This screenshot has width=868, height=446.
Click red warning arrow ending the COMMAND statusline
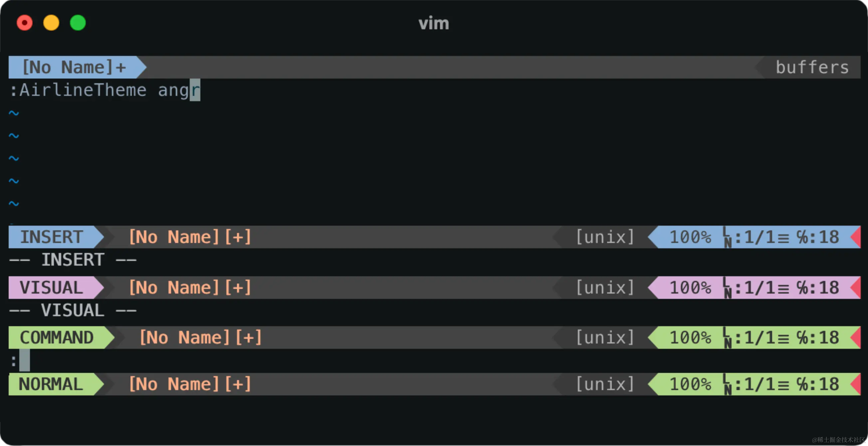pos(856,337)
